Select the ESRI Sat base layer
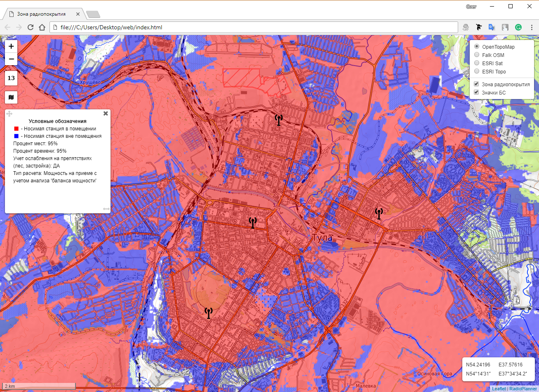 477,63
